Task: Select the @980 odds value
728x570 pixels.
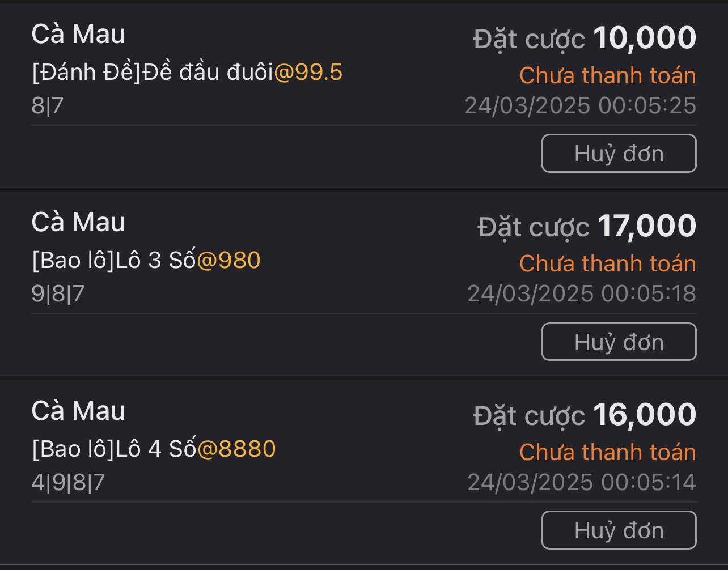Action: pyautogui.click(x=229, y=260)
